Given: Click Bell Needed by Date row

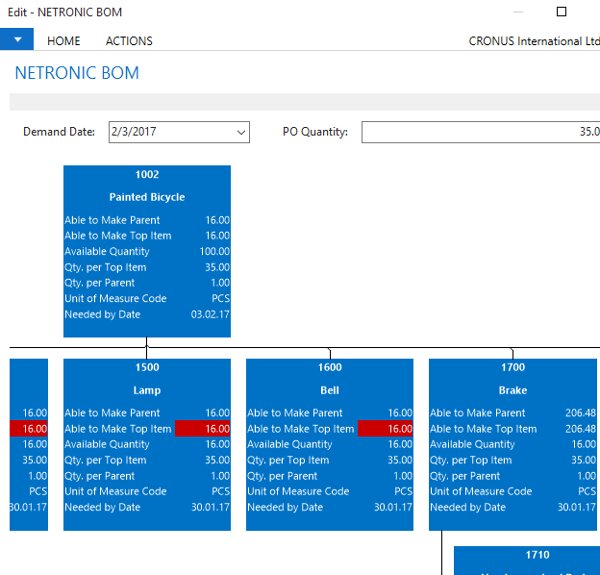Looking at the screenshot, I should [330, 508].
